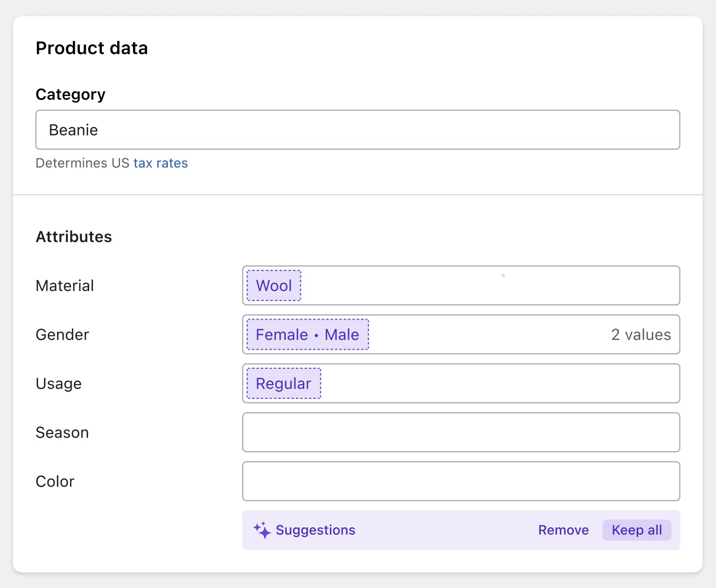Click the Material attribute label
The height and width of the screenshot is (588, 716).
[x=65, y=286]
